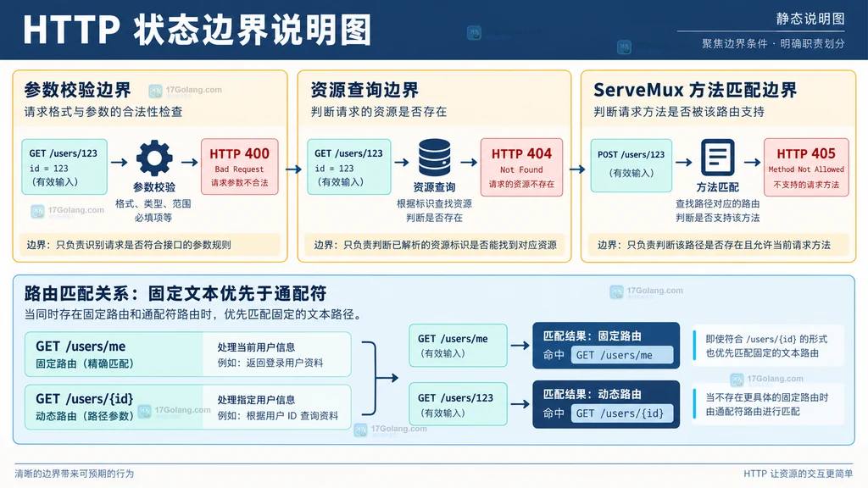Viewport: 868px width, 488px height.
Task: Click the text 例如：根据用户 ID 查询资料
Action: tap(277, 415)
